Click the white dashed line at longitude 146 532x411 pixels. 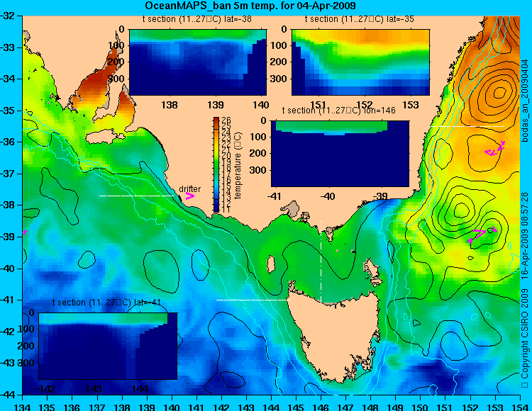(x=321, y=261)
